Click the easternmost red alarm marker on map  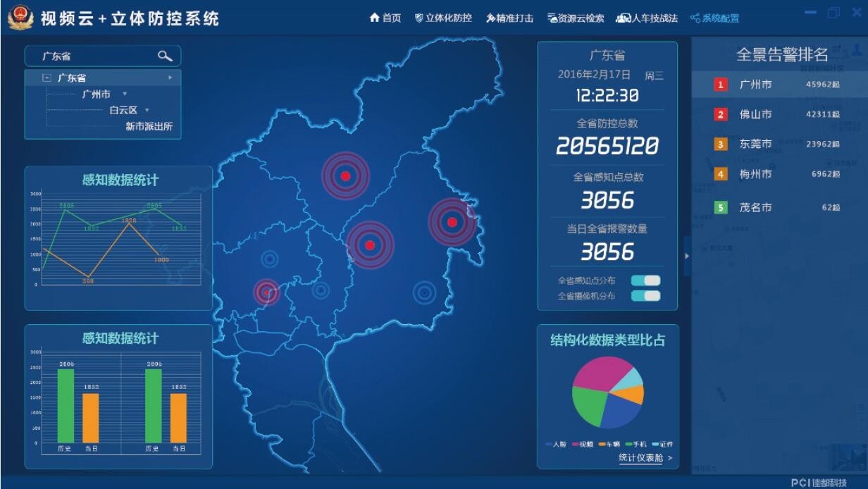452,222
